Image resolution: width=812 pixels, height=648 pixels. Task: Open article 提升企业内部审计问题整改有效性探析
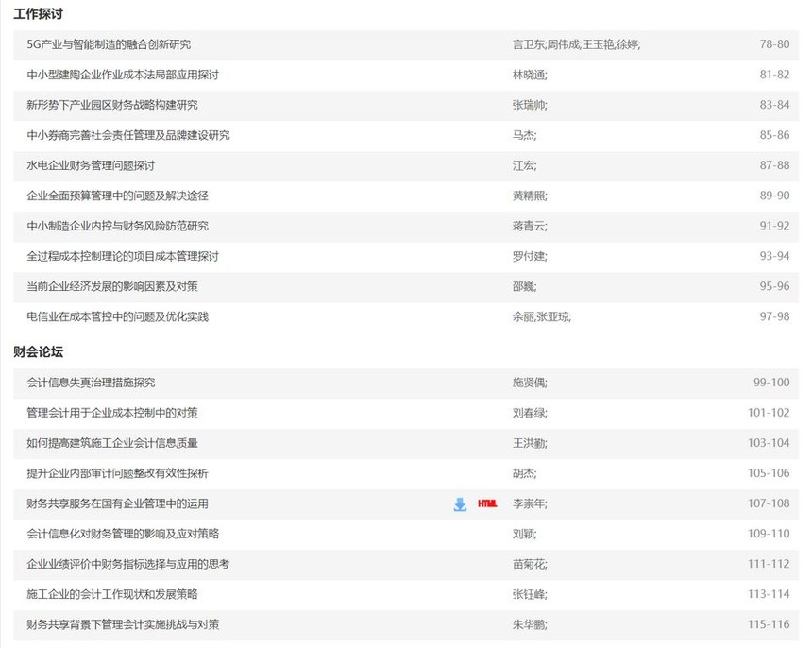pos(118,473)
